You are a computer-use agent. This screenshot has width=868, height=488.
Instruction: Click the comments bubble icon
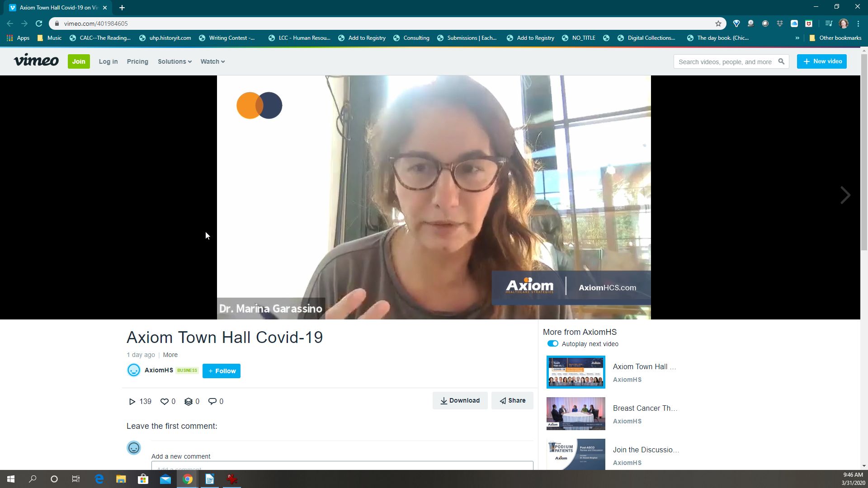tap(212, 401)
